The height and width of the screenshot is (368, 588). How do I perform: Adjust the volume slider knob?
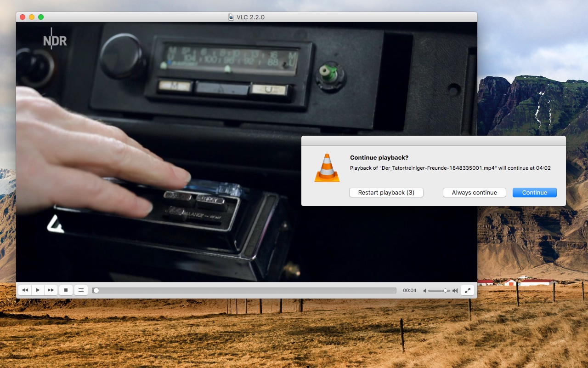click(x=445, y=290)
